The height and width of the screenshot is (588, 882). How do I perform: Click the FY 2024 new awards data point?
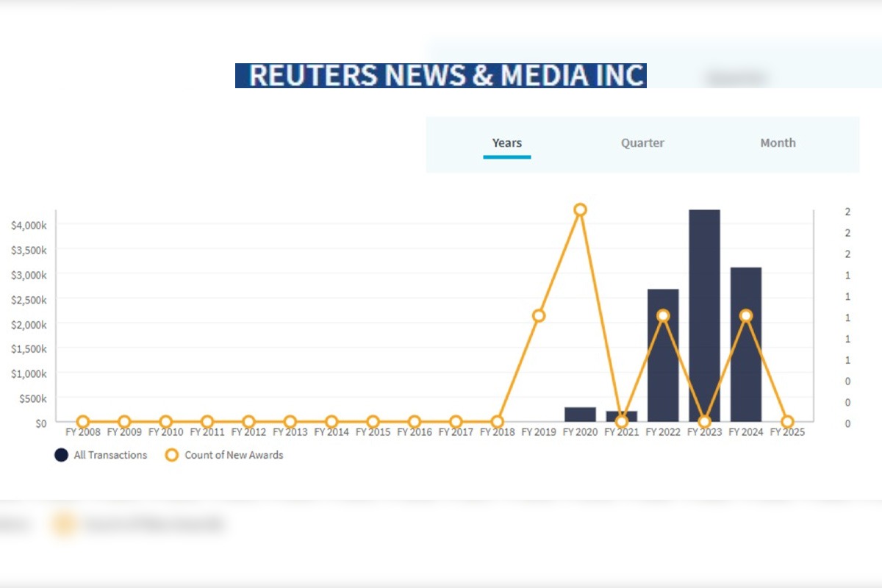[746, 316]
